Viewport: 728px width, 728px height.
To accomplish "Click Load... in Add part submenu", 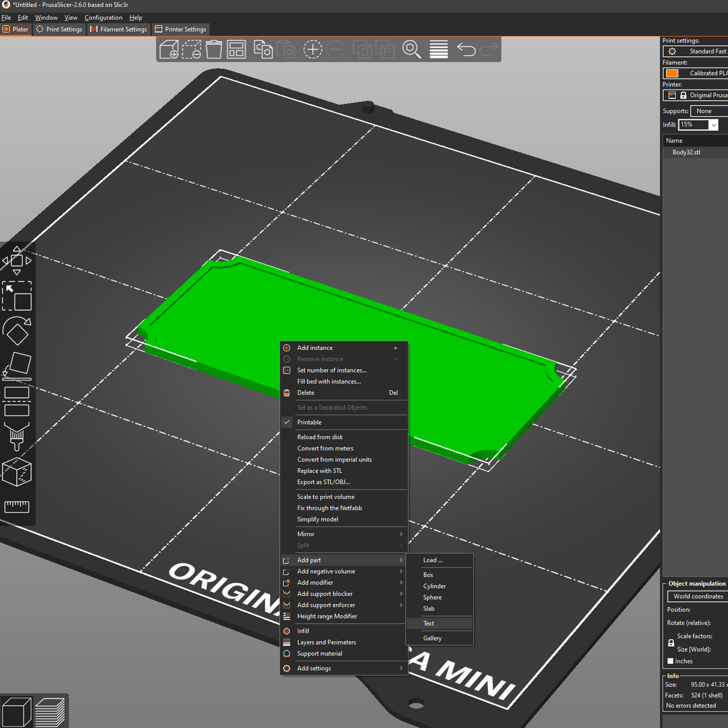I will (439, 560).
